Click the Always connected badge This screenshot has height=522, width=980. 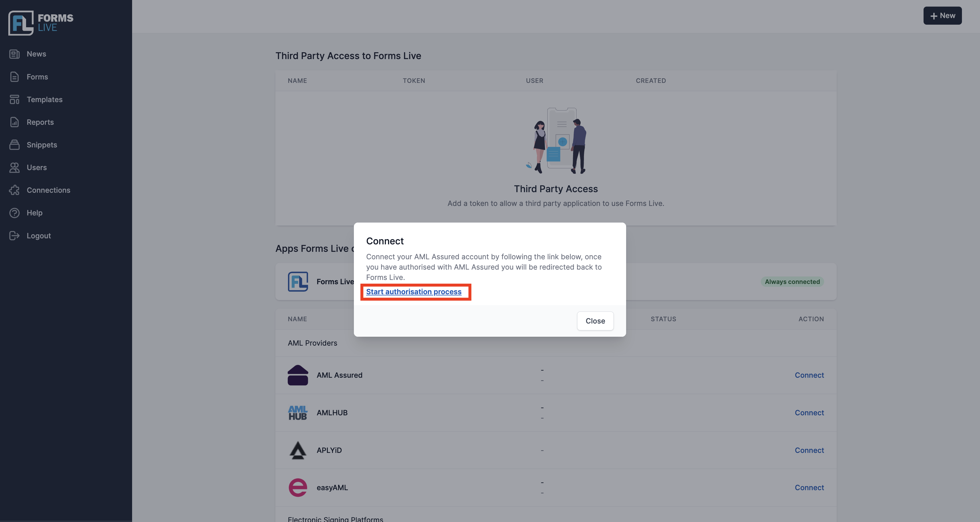point(792,282)
